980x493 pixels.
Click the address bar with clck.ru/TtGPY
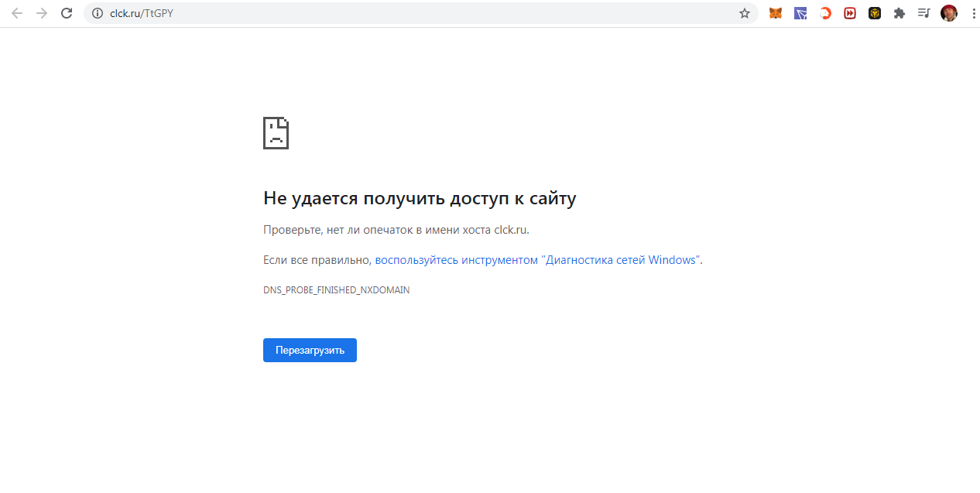point(420,13)
